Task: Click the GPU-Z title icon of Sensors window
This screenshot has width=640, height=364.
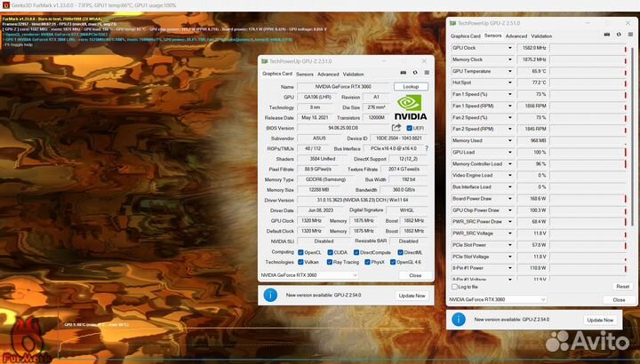Action: (x=452, y=23)
